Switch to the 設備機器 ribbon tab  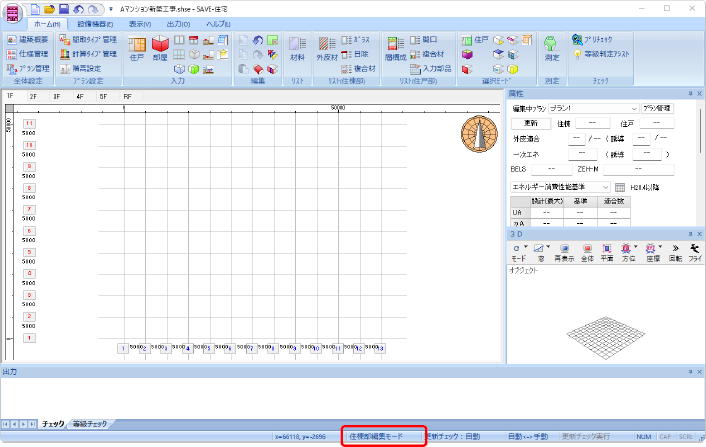click(95, 24)
